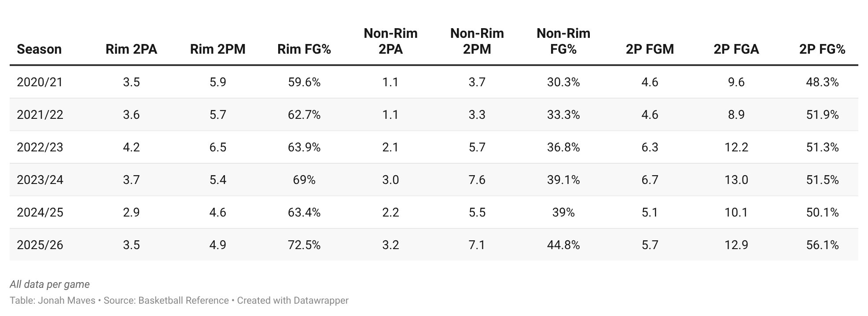Click the Basketball Reference source text

(183, 301)
